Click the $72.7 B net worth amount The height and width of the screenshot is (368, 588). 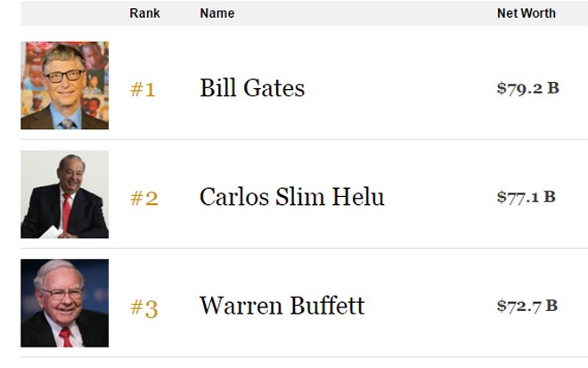click(527, 306)
